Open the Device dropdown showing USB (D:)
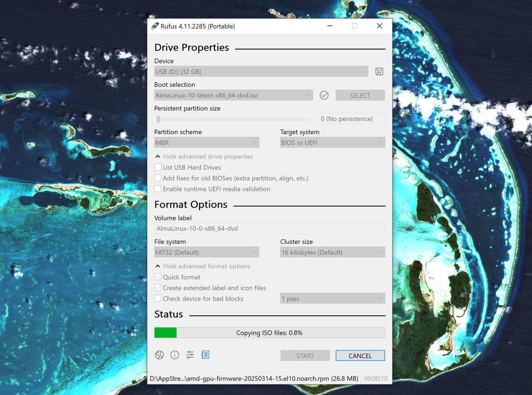Image resolution: width=532 pixels, height=395 pixels. click(261, 71)
